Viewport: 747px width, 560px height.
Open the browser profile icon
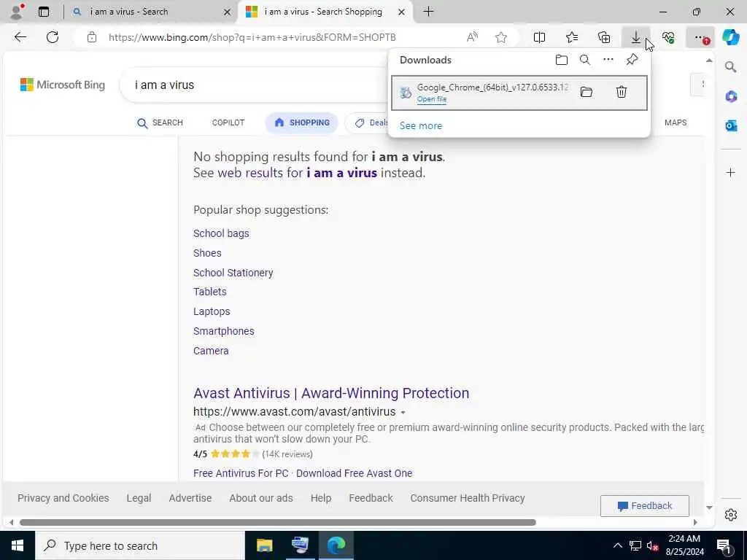click(17, 12)
